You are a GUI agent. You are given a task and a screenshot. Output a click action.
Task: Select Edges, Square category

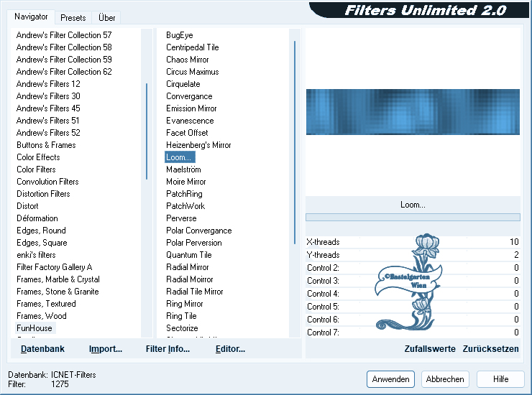(42, 243)
